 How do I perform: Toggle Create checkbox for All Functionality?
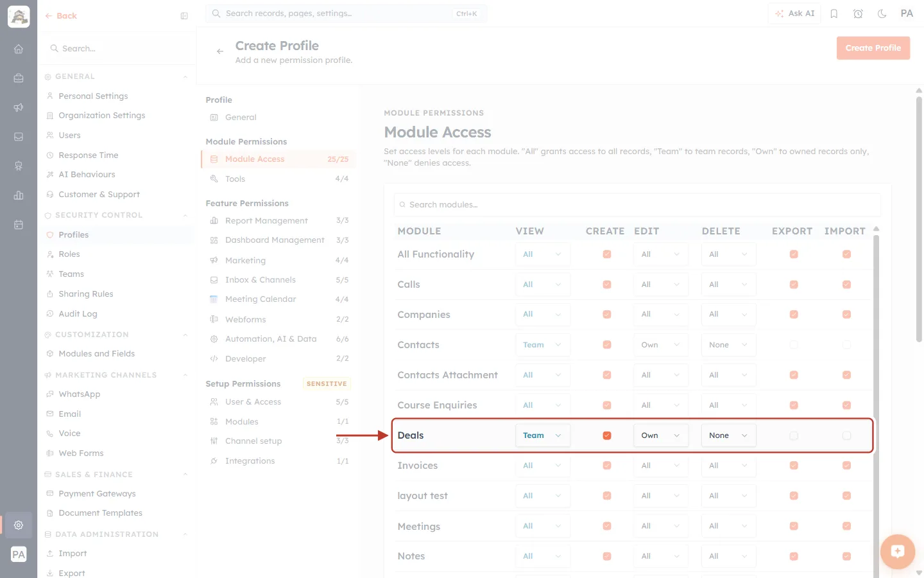coord(607,254)
